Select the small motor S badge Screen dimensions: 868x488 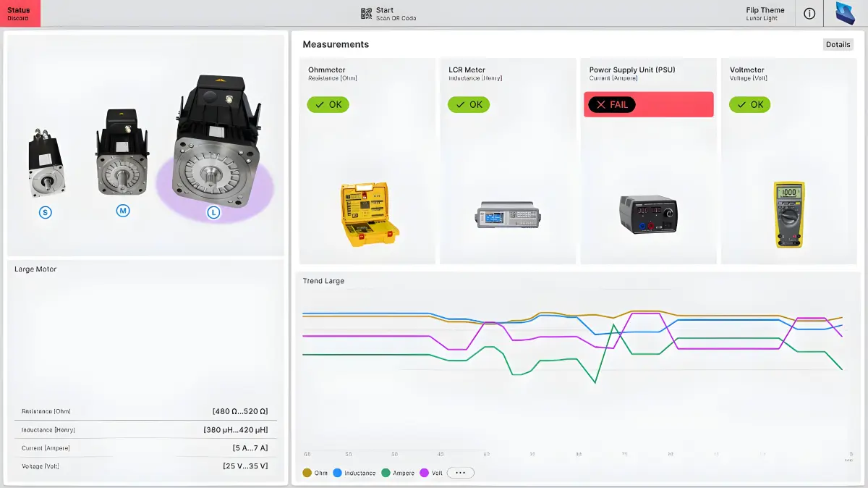[x=46, y=213]
